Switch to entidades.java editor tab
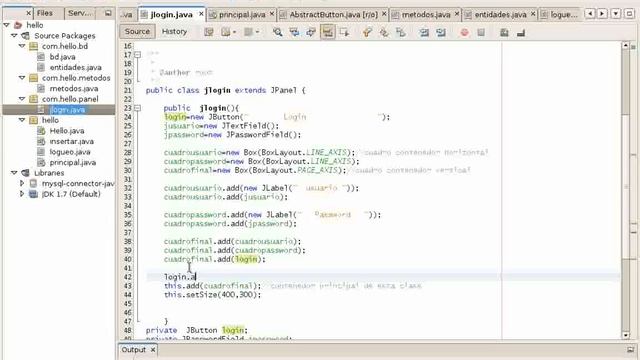The height and width of the screenshot is (360, 640). [500, 15]
